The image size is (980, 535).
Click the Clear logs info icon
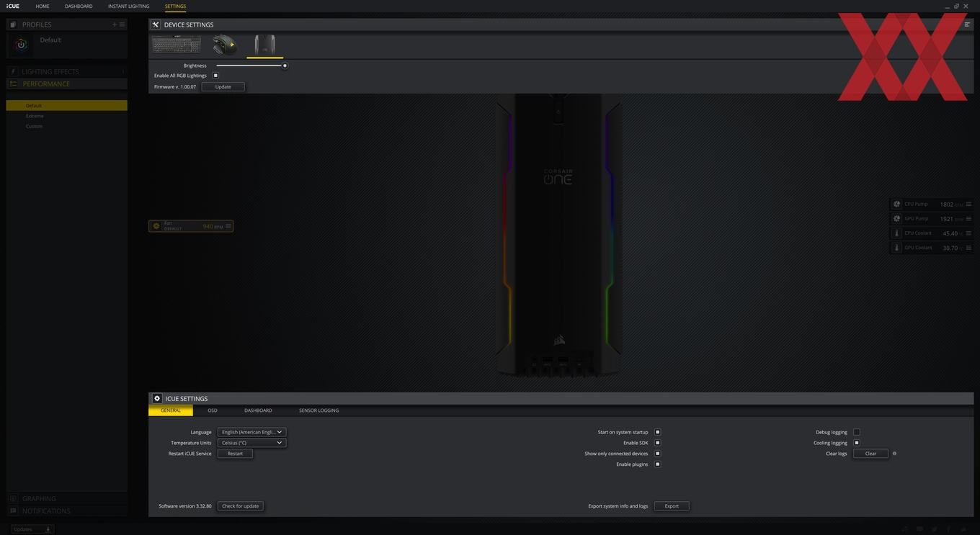pyautogui.click(x=894, y=454)
